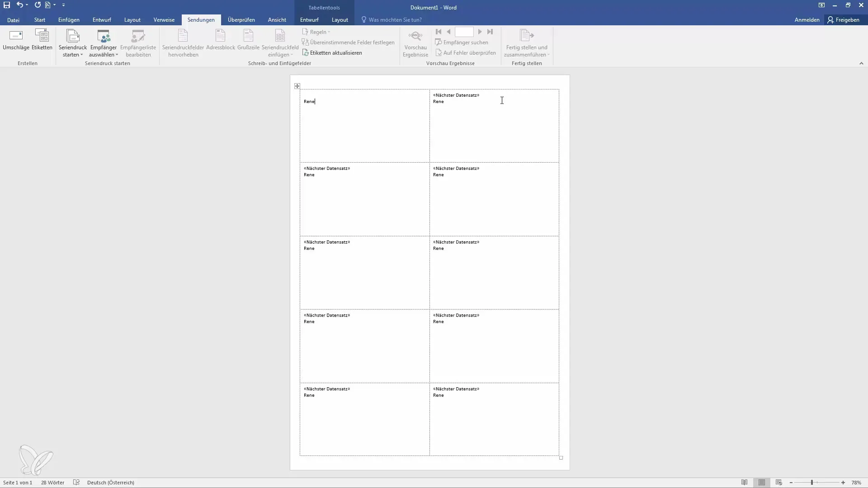Viewport: 868px width, 488px height.
Task: Open the Überprüfen tab
Action: coord(241,20)
